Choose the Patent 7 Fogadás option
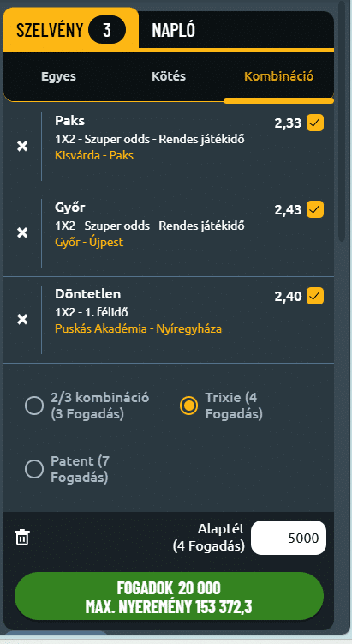Screen dimensions: 352x644 [34, 469]
